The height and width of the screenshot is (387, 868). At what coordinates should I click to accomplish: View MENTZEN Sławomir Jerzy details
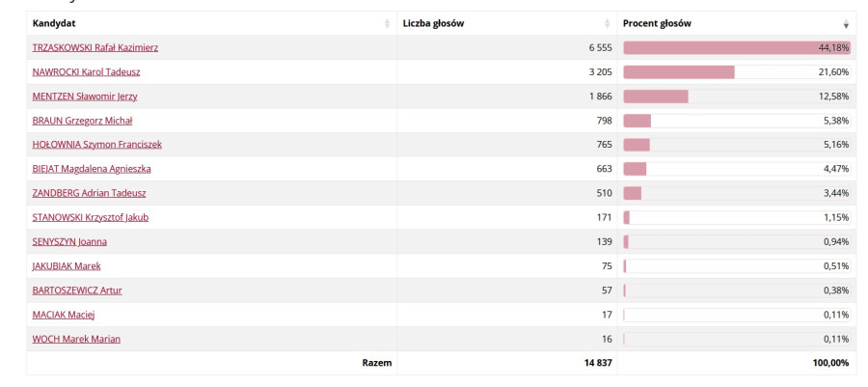pos(87,97)
